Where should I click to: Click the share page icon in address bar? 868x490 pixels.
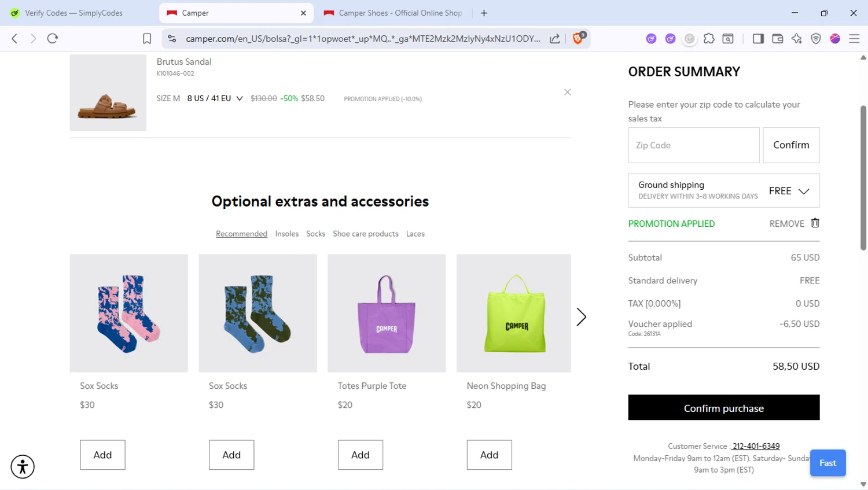554,39
